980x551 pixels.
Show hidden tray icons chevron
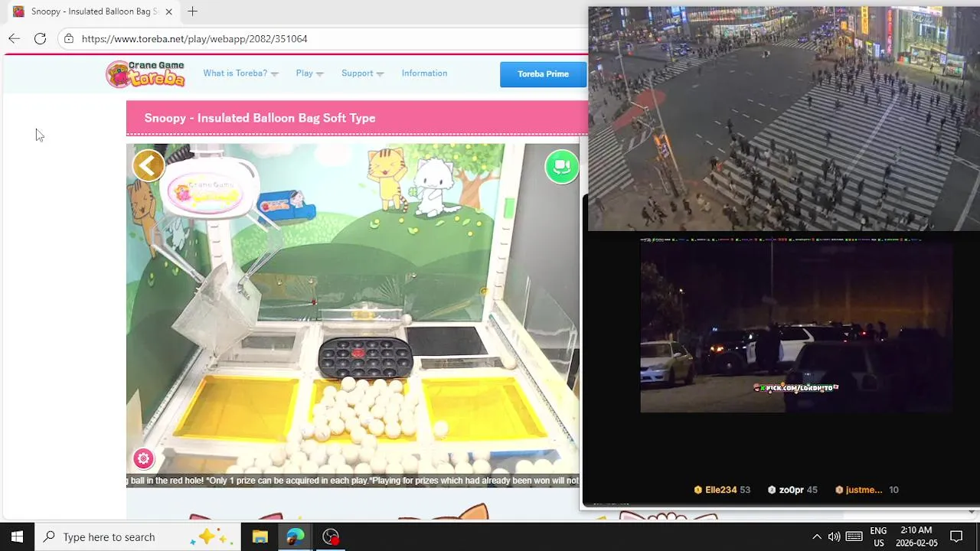click(x=816, y=536)
